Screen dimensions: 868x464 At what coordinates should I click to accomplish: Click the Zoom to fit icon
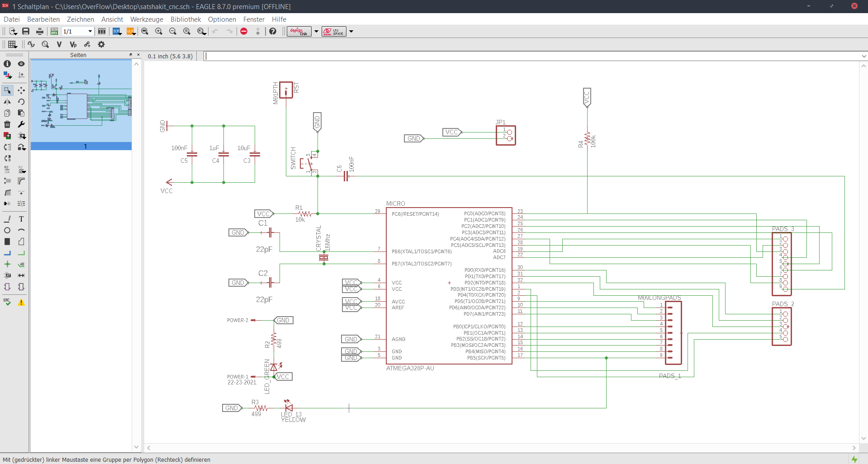coord(145,31)
